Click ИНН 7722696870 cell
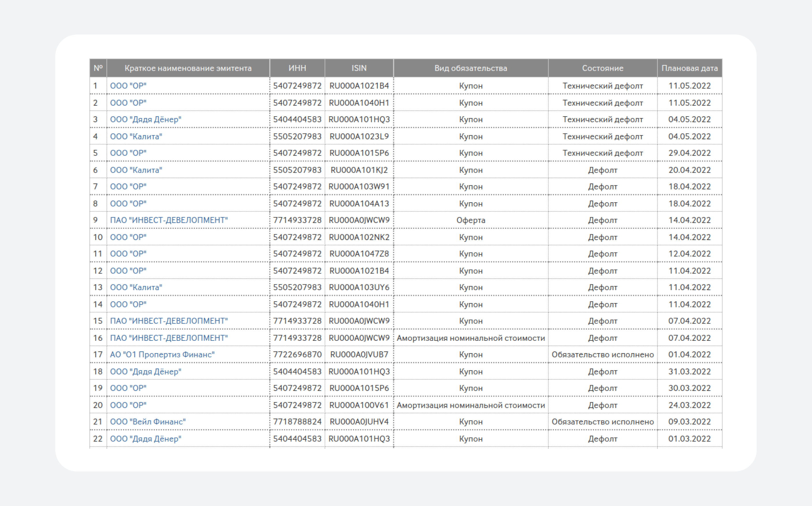Viewport: 812px width, 506px height. pos(297,354)
